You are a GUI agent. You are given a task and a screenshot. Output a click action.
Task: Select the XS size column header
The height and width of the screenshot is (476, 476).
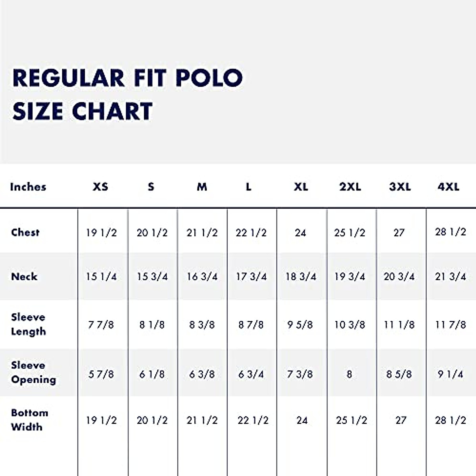[100, 187]
